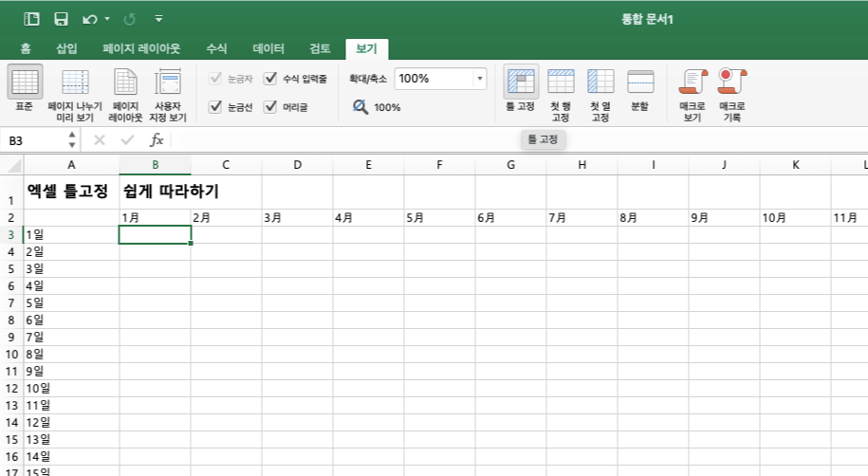Open the 수식 tab
The height and width of the screenshot is (476, 868).
click(216, 48)
